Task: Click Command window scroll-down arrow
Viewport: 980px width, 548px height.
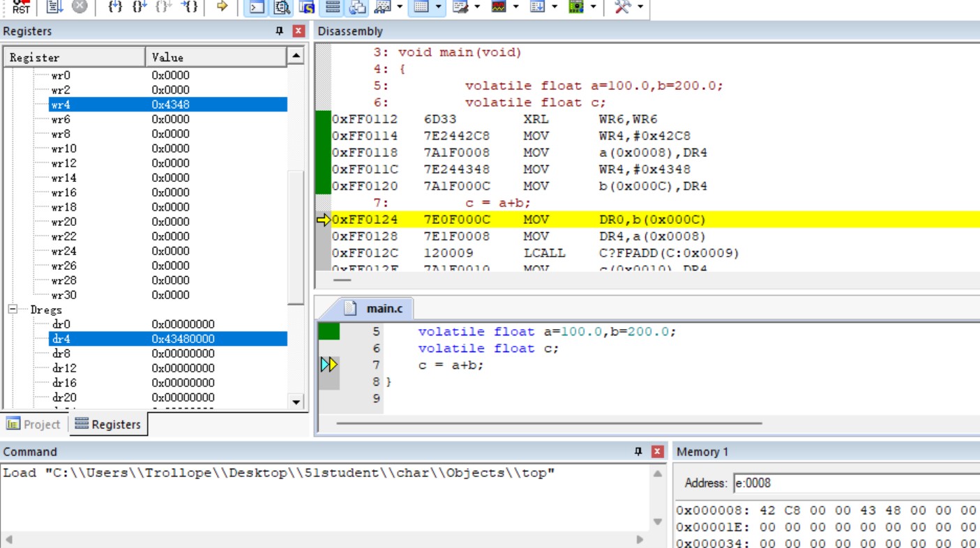Action: tap(657, 522)
